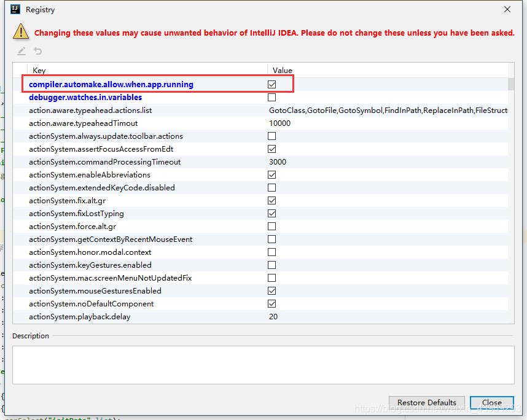Uncheck actionSystem.fixLostTyping checkbox
Screen dimensions: 527x420
pyautogui.click(x=272, y=213)
